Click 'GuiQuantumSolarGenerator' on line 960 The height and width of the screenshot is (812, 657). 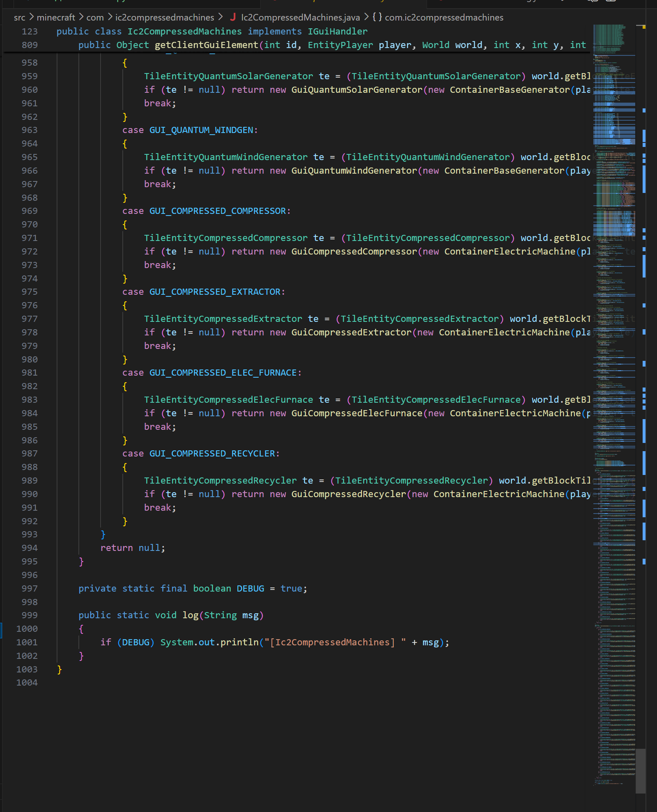tap(357, 90)
